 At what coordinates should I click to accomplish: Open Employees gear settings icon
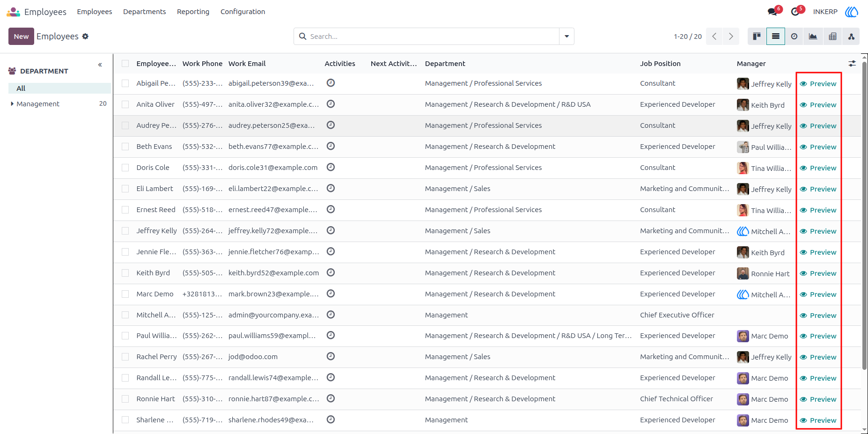pyautogui.click(x=85, y=37)
